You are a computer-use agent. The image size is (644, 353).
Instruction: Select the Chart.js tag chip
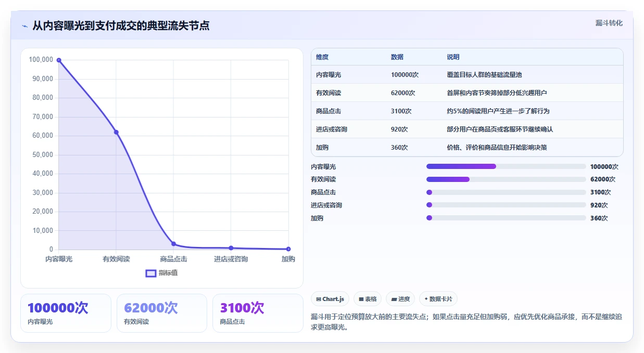point(330,299)
